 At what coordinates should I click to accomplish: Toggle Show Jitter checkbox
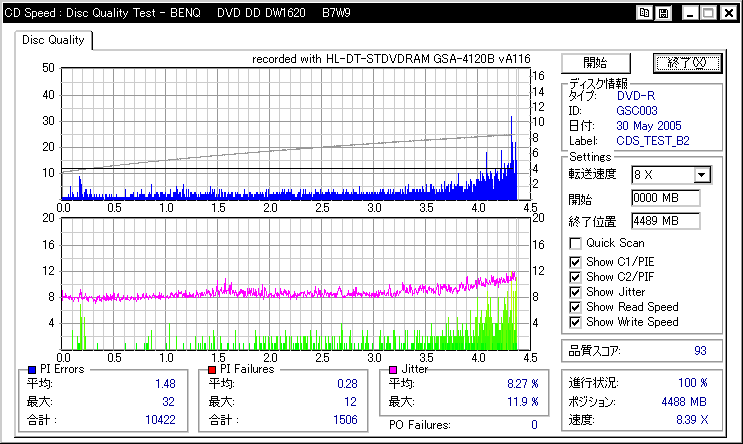[575, 292]
